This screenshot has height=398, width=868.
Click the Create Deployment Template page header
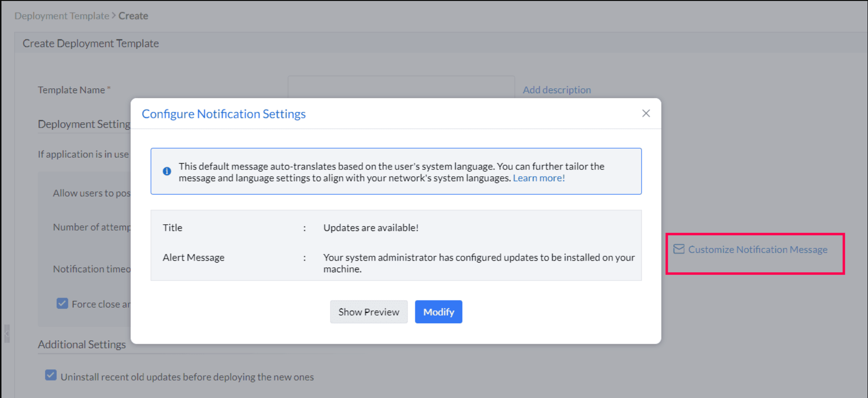91,44
